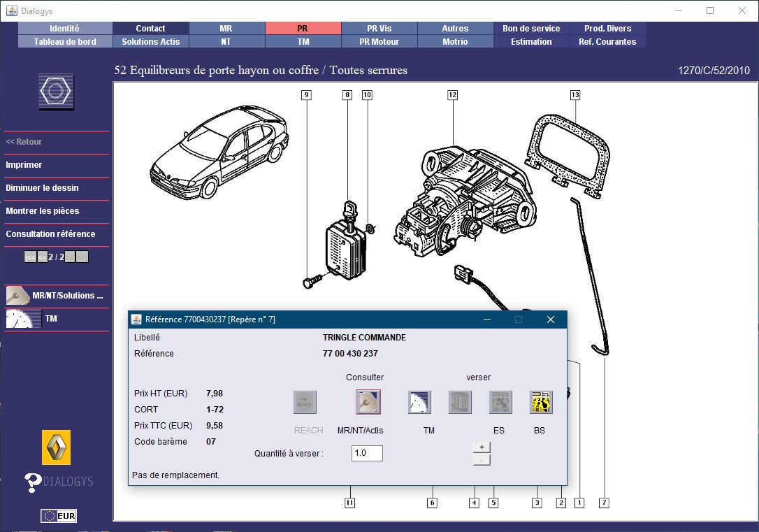Go to previous drawing page

43,257
